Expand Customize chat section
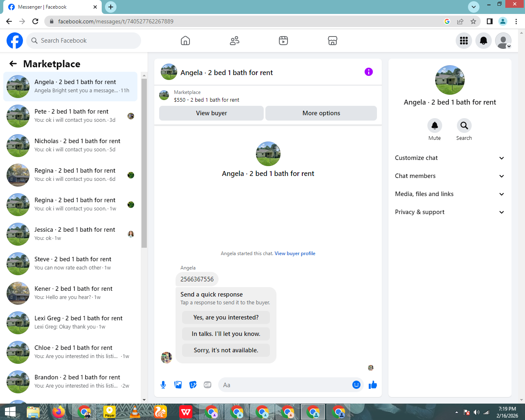The width and height of the screenshot is (525, 420). [x=450, y=158]
